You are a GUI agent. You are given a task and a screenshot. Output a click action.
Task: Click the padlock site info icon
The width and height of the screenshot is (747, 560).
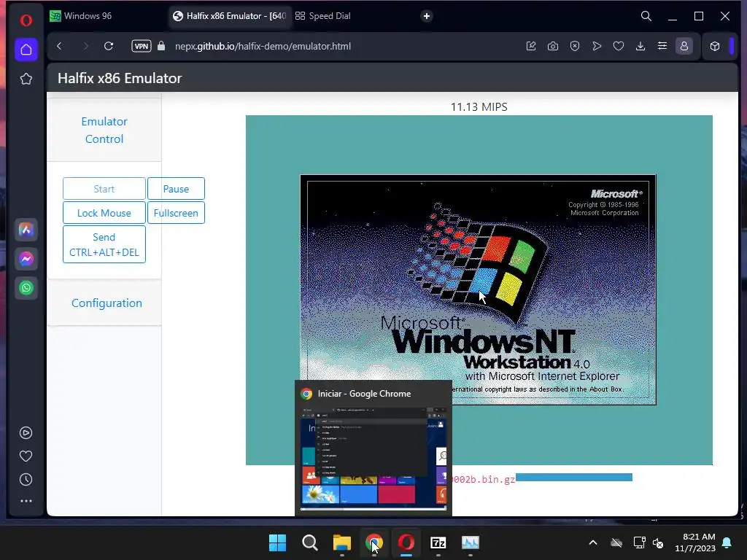pyautogui.click(x=161, y=46)
